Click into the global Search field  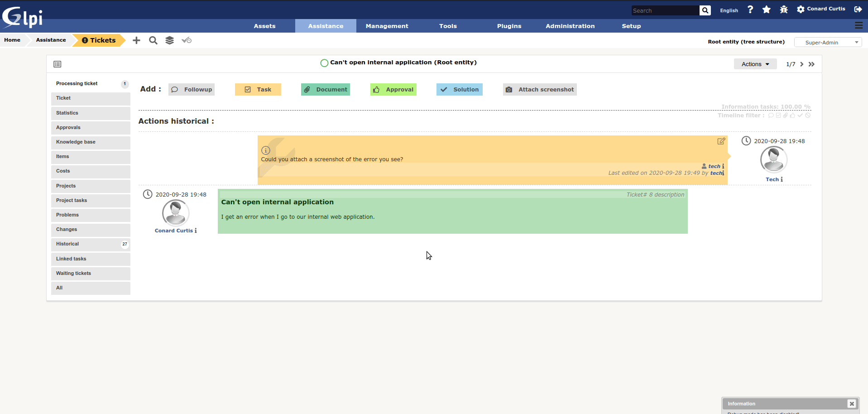pyautogui.click(x=665, y=10)
